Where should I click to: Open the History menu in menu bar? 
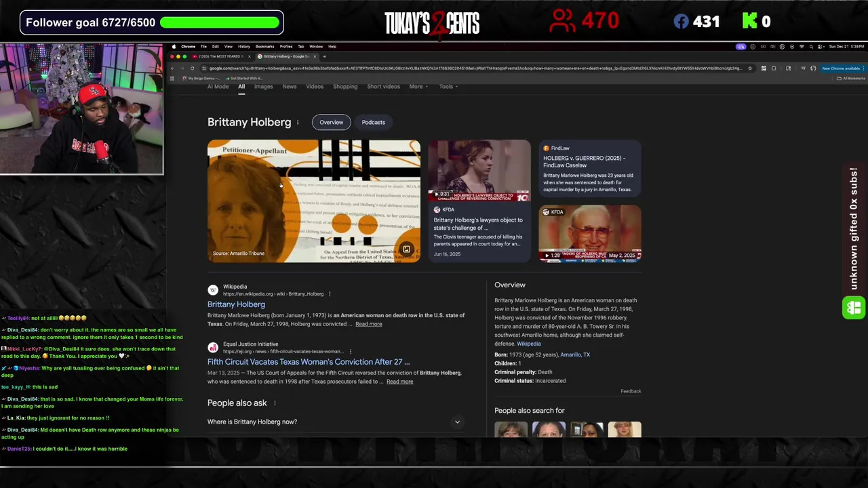[244, 47]
